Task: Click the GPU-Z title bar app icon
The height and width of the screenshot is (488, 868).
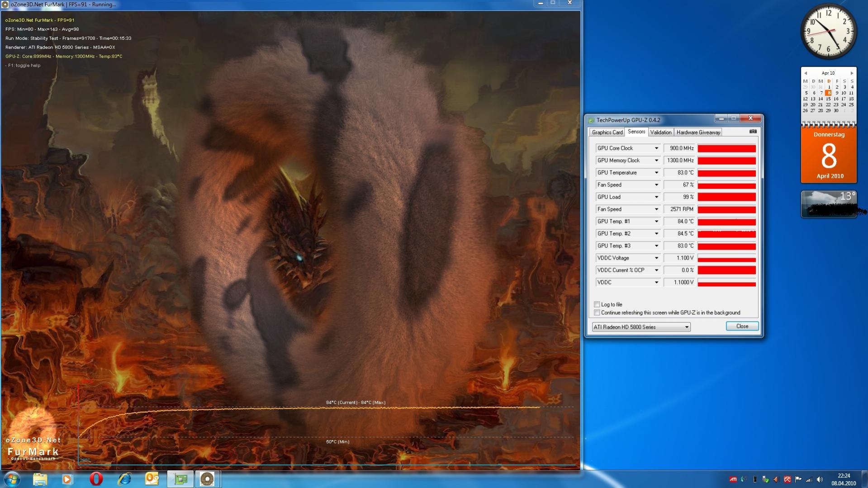Action: point(591,120)
